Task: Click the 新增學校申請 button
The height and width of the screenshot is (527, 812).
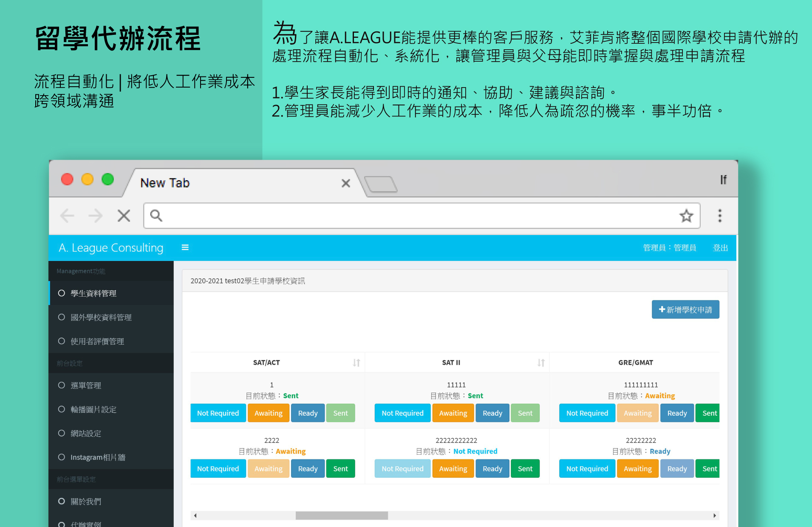Action: click(685, 310)
